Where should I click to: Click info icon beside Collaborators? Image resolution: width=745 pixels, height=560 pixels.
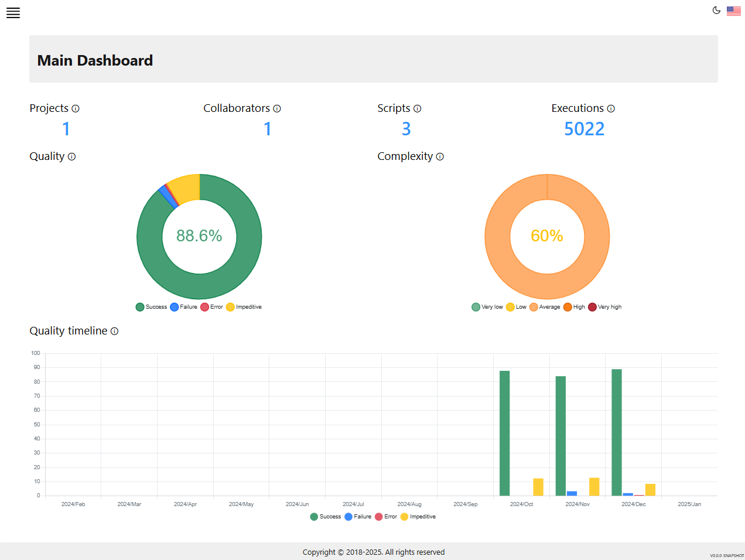tap(277, 108)
